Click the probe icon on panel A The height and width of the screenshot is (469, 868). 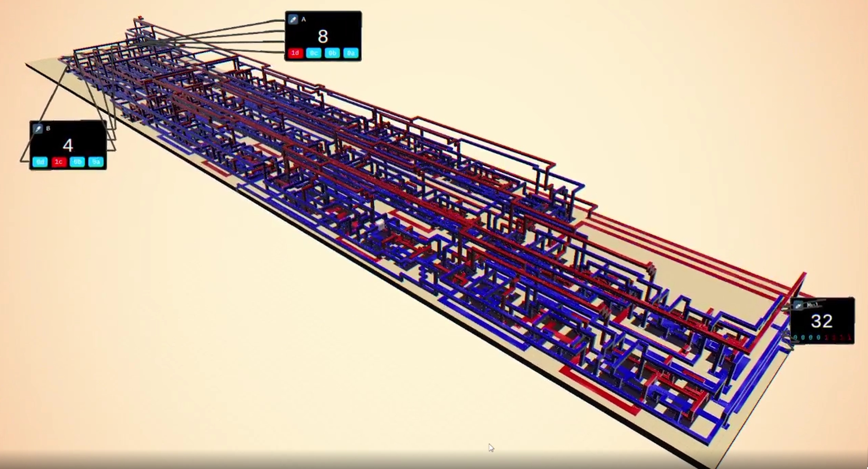click(293, 20)
